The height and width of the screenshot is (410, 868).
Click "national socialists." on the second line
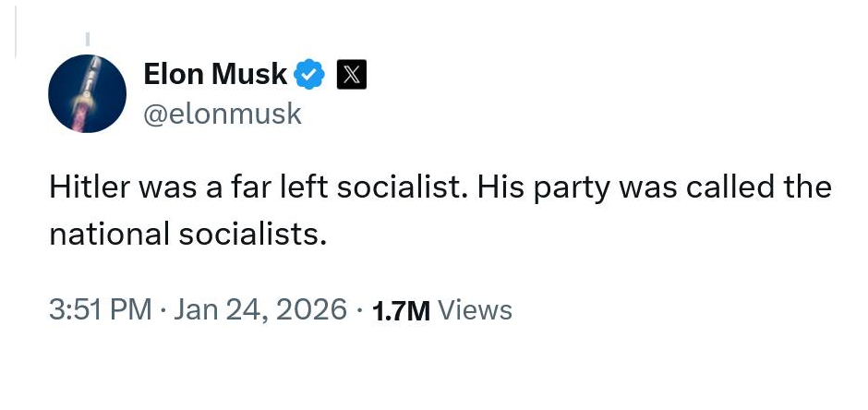(188, 234)
